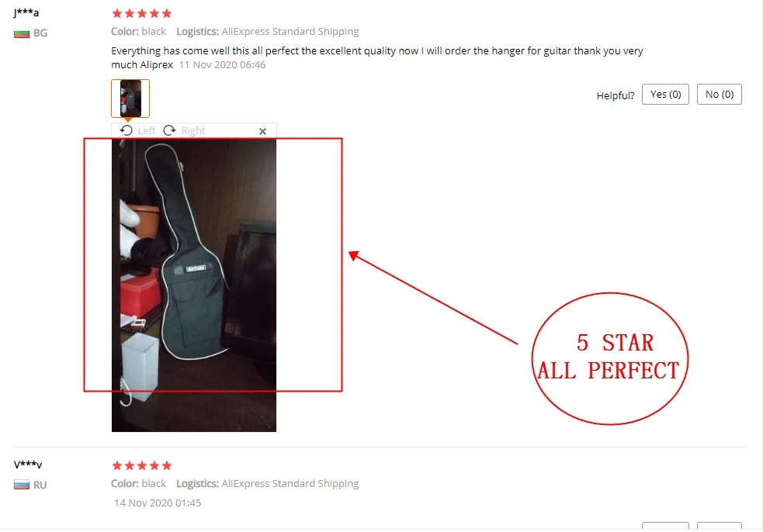Click 'AliExpress Standard Shipping' on J***a's review
Image resolution: width=763 pixels, height=532 pixels.
point(290,32)
